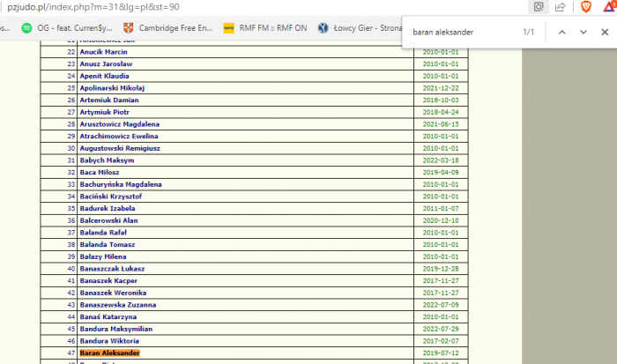
Task: Open Balcerowski Alan link
Action: pos(108,220)
